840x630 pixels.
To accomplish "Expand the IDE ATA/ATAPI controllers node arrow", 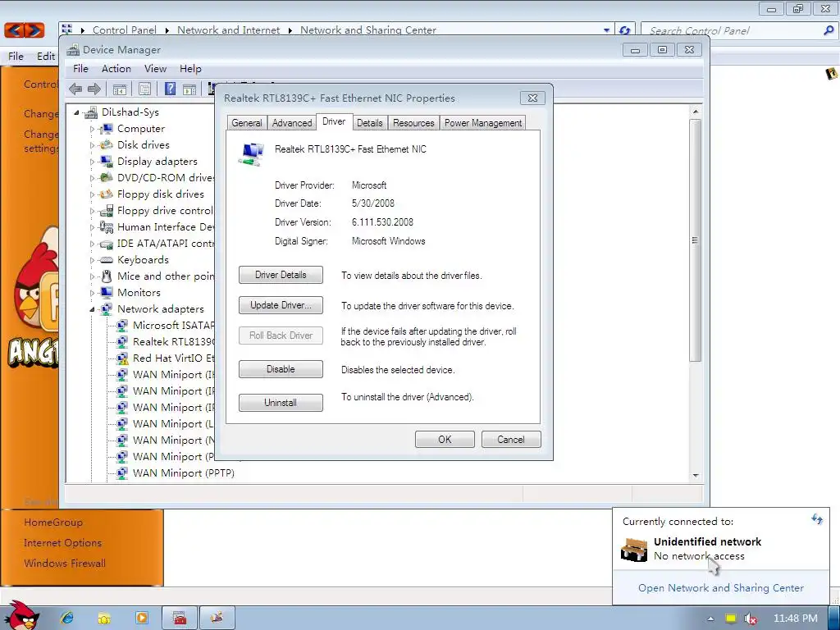I will [x=92, y=244].
